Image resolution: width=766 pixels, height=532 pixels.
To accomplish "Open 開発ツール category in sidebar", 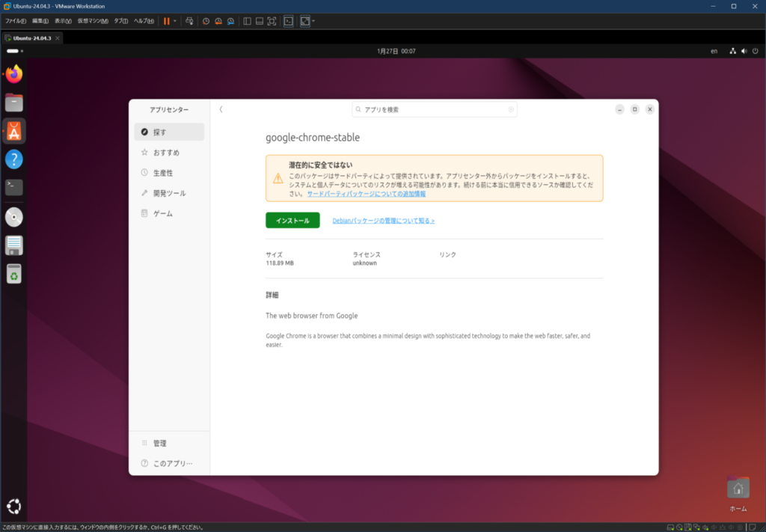I will pyautogui.click(x=169, y=193).
